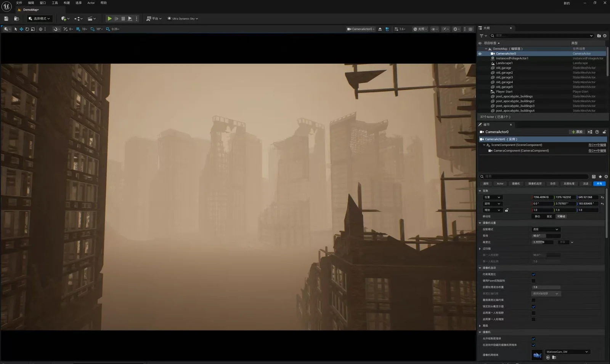Open the outliner settings gear icon
610x364 pixels.
(605, 36)
